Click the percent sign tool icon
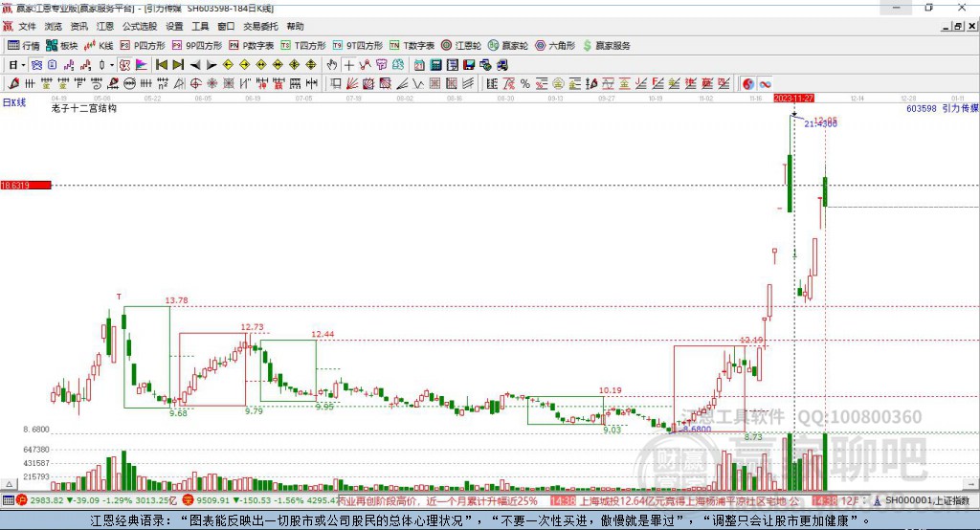980x530 pixels. [x=525, y=83]
